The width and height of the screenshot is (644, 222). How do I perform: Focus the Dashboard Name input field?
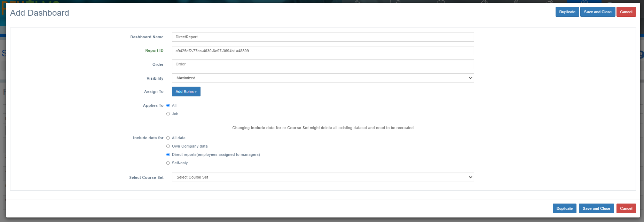323,37
